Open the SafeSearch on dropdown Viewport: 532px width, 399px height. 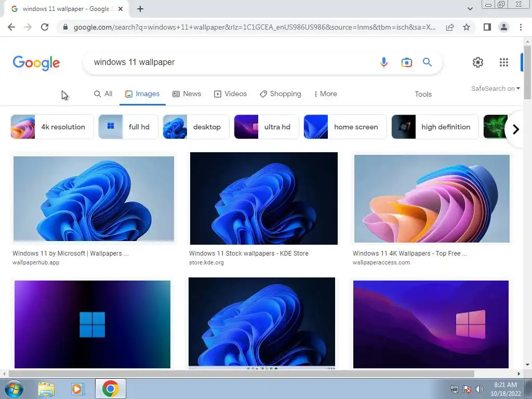point(495,88)
